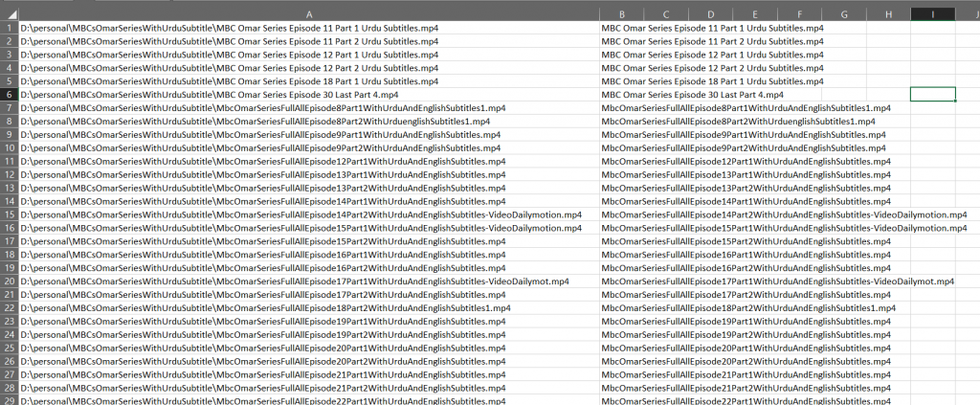
Task: Click the selected empty cell I6
Action: pyautogui.click(x=933, y=95)
